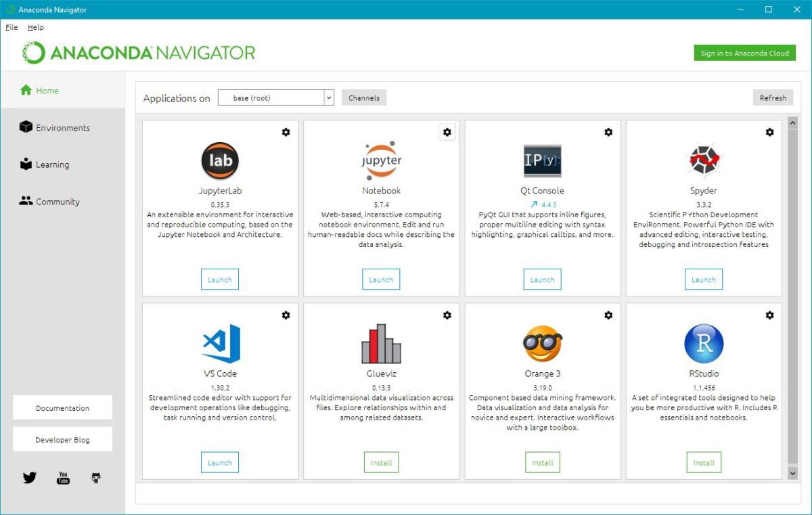812x515 pixels.
Task: Open the GitHub link icon
Action: (x=96, y=478)
